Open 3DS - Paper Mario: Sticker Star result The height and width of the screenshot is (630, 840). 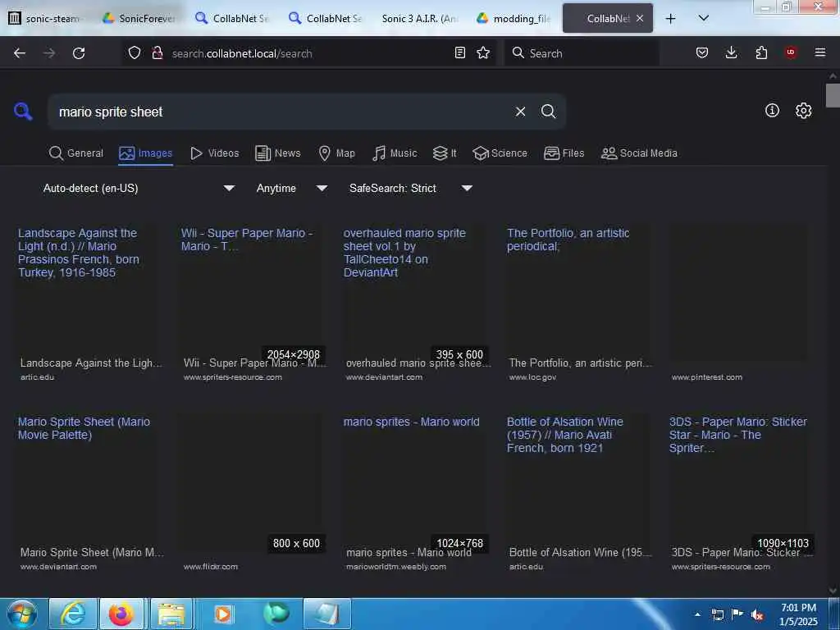[x=742, y=492]
